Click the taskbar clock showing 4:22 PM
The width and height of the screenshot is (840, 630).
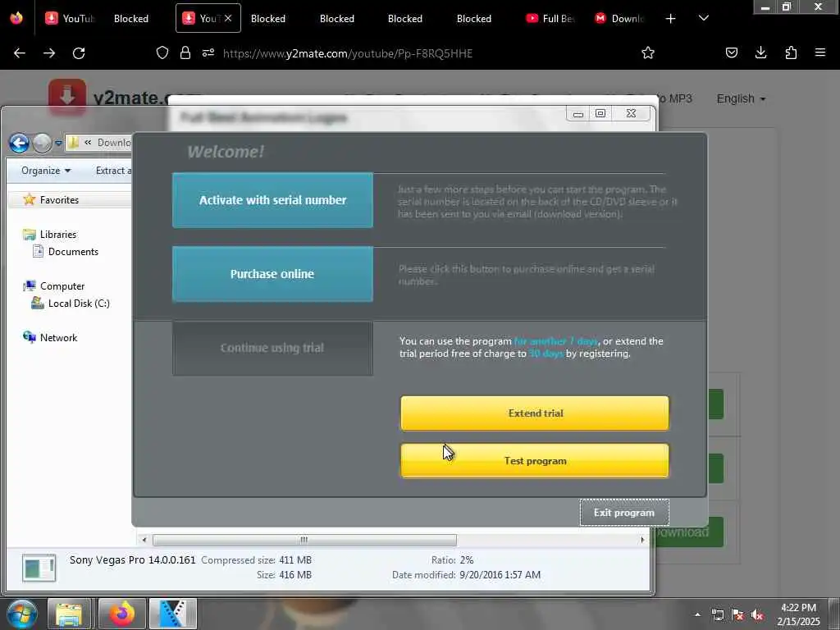(798, 614)
